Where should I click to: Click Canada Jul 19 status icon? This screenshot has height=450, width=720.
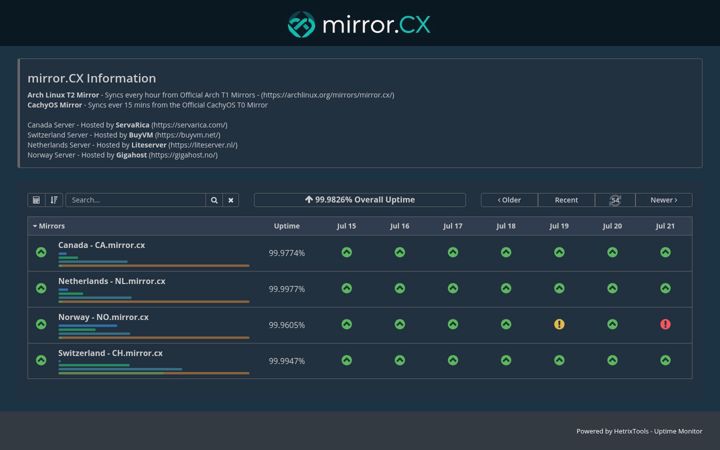(559, 252)
